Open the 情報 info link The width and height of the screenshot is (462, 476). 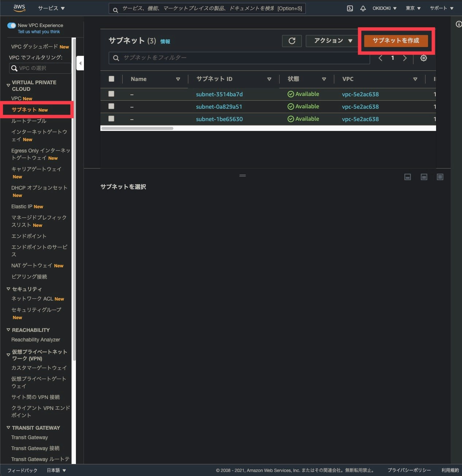165,42
